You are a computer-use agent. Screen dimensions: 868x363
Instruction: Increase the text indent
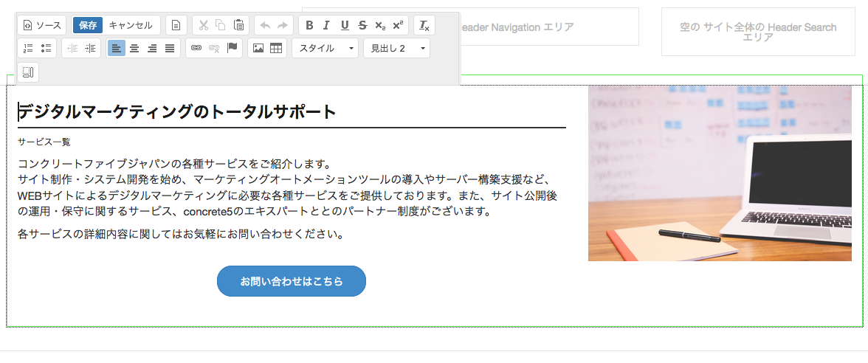90,48
